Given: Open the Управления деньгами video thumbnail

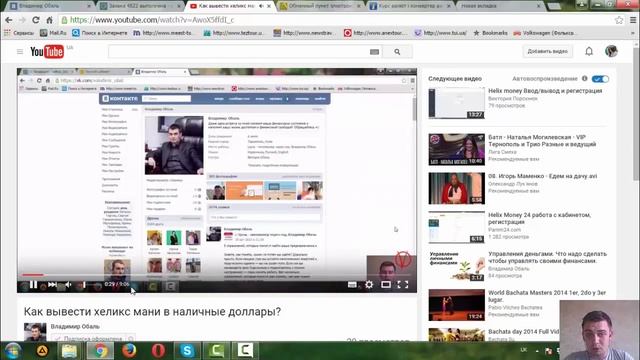Looking at the screenshot, I should click(457, 266).
